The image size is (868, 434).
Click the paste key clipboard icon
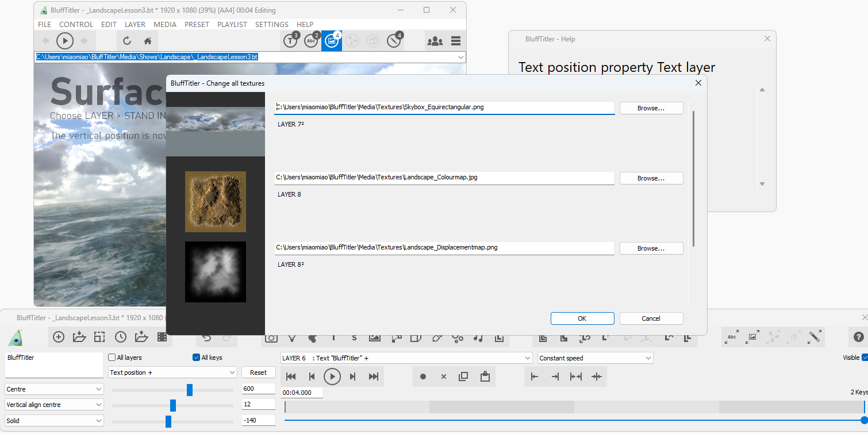485,377
